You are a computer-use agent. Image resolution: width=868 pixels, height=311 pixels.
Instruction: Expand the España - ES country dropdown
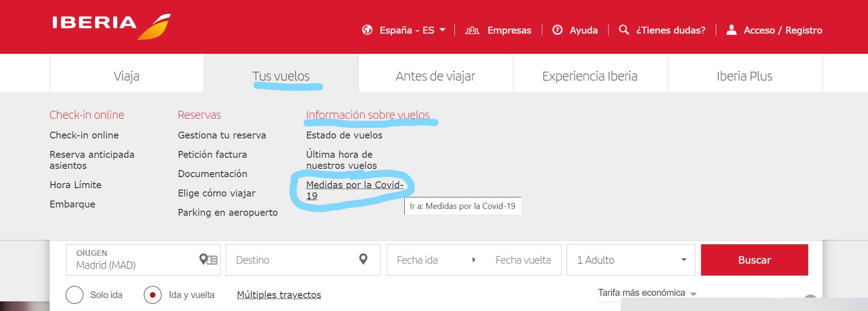pyautogui.click(x=443, y=30)
